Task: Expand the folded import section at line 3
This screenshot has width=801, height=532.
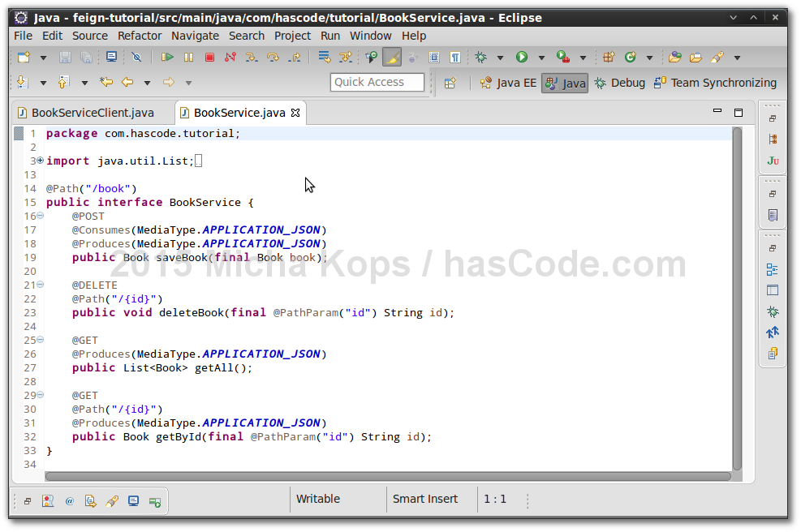Action: [40, 161]
